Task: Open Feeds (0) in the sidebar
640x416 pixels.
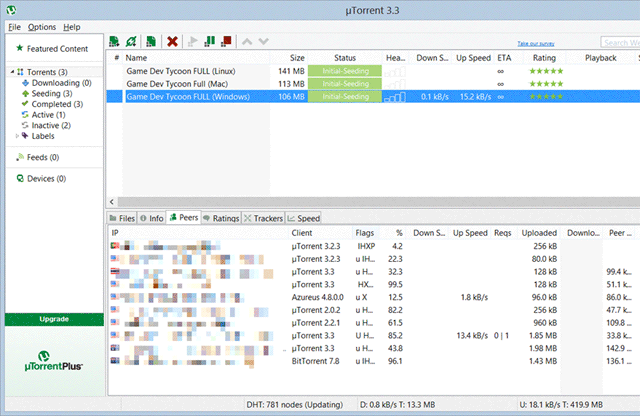Action: click(x=38, y=157)
